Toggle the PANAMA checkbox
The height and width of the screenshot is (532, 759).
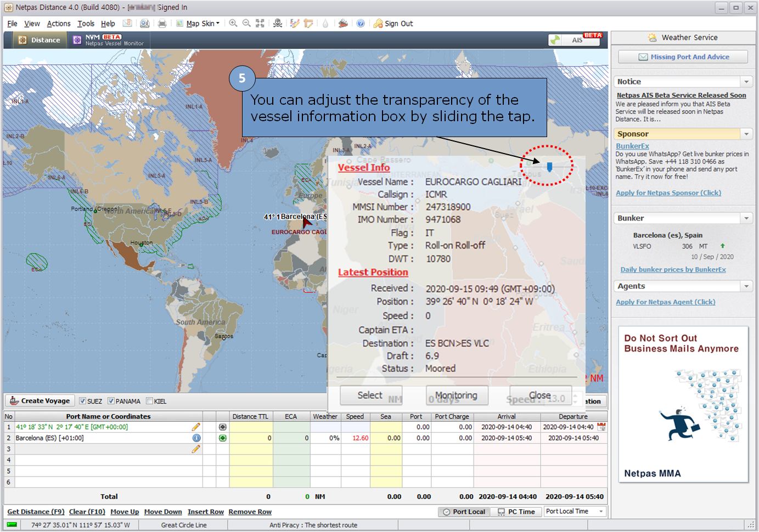pos(111,401)
